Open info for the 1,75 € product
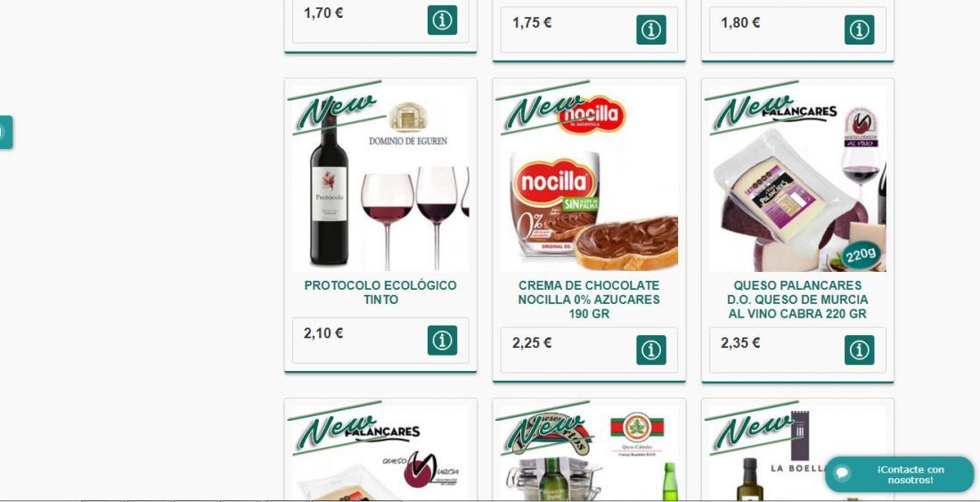 click(x=650, y=29)
